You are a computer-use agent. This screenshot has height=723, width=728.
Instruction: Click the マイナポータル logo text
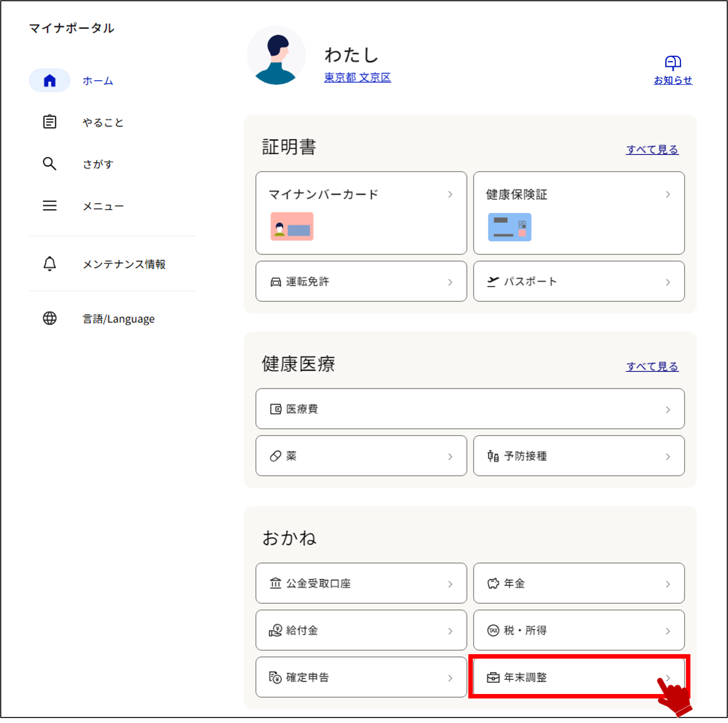72,28
